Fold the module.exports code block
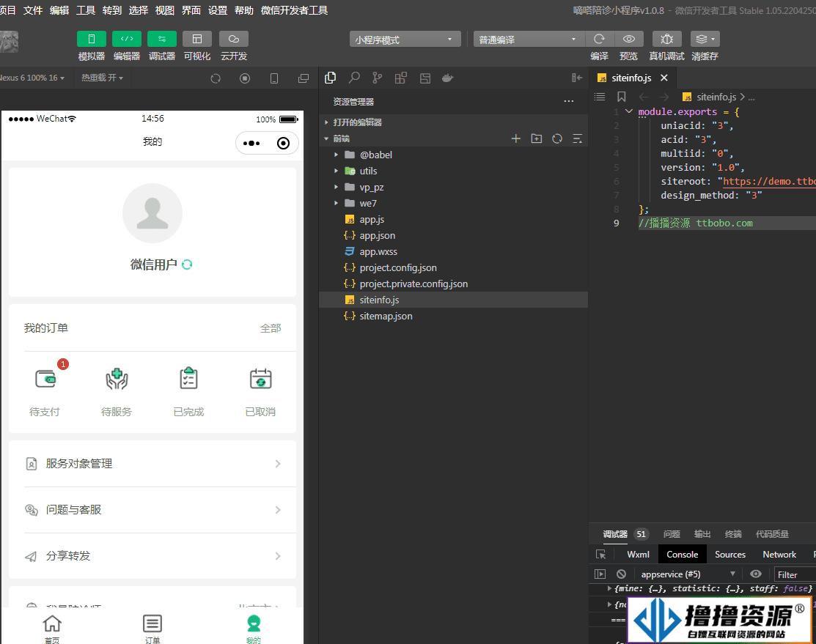The height and width of the screenshot is (644, 816). (628, 111)
